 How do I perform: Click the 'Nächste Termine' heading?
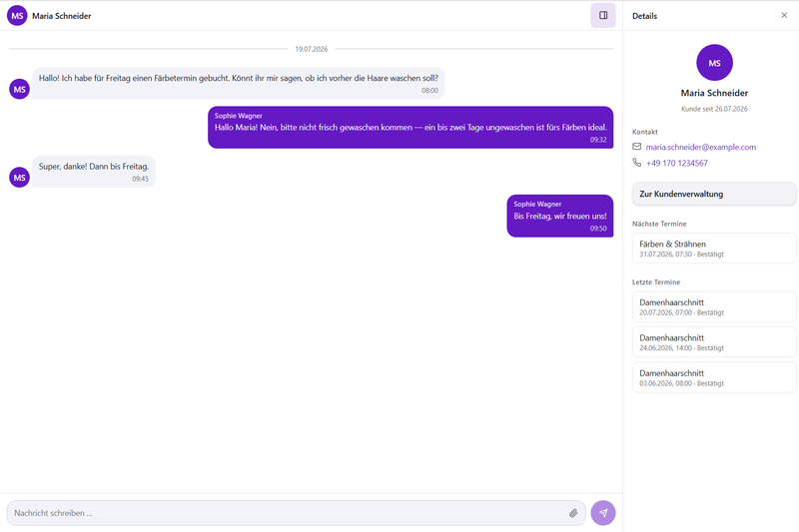click(x=659, y=224)
